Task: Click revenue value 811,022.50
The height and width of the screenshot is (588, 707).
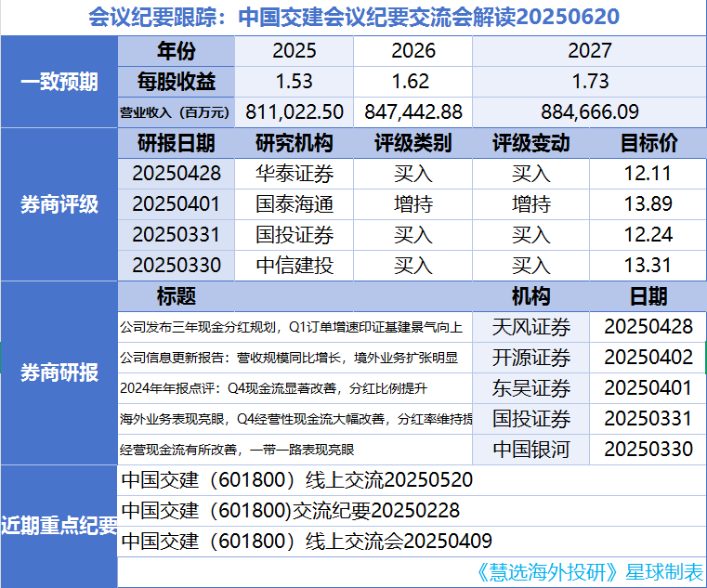Action: tap(294, 112)
